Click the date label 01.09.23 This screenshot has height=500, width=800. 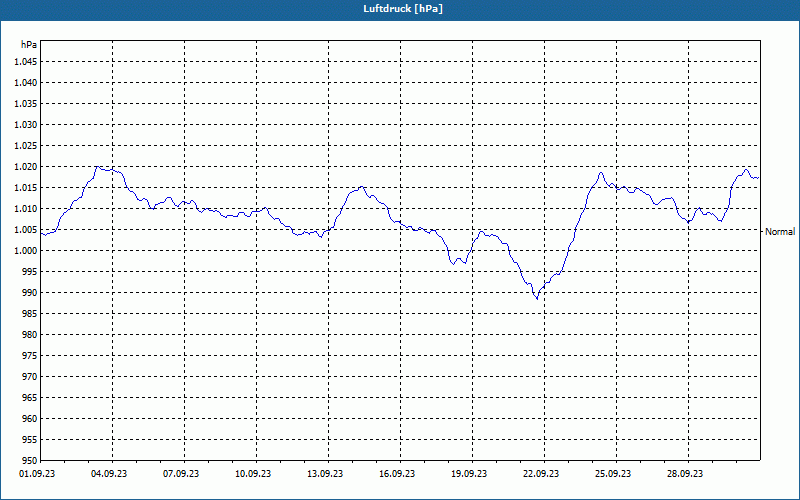tap(37, 474)
